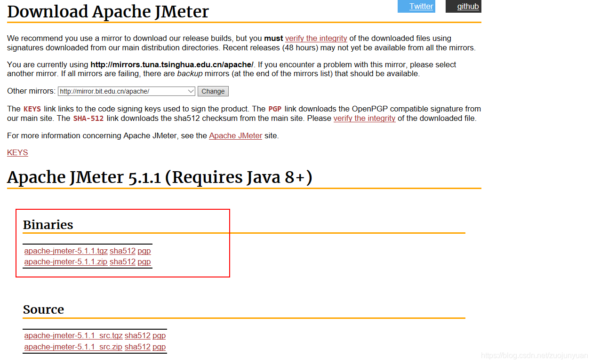Viewport: 592px width, 364px height.
Task: Open sha512 for apache-jmeter-5.1.1_src.zip
Action: click(x=137, y=347)
